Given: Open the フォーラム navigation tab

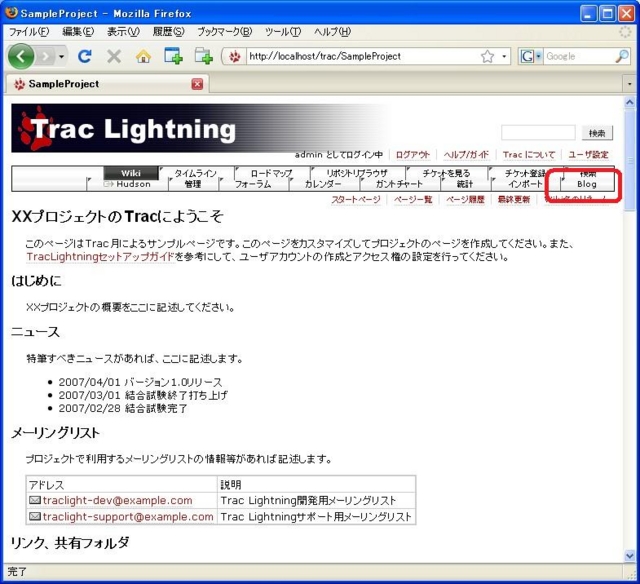Looking at the screenshot, I should (x=253, y=184).
